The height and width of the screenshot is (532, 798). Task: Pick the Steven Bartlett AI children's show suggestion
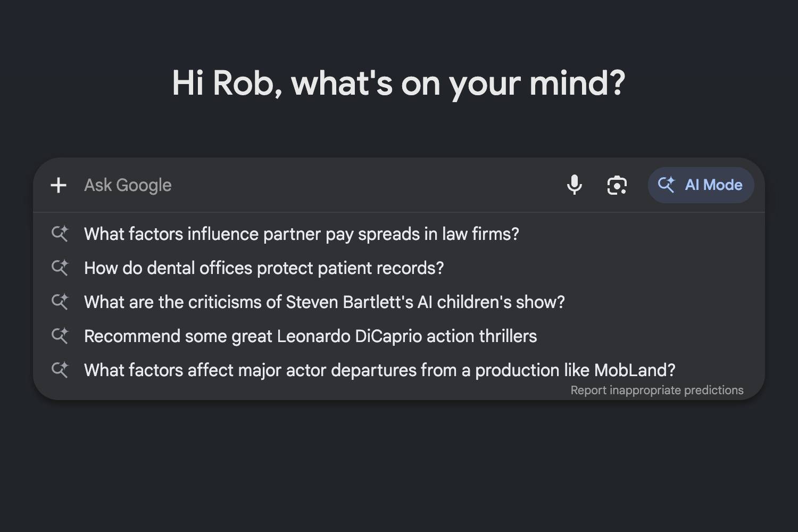[x=325, y=302]
